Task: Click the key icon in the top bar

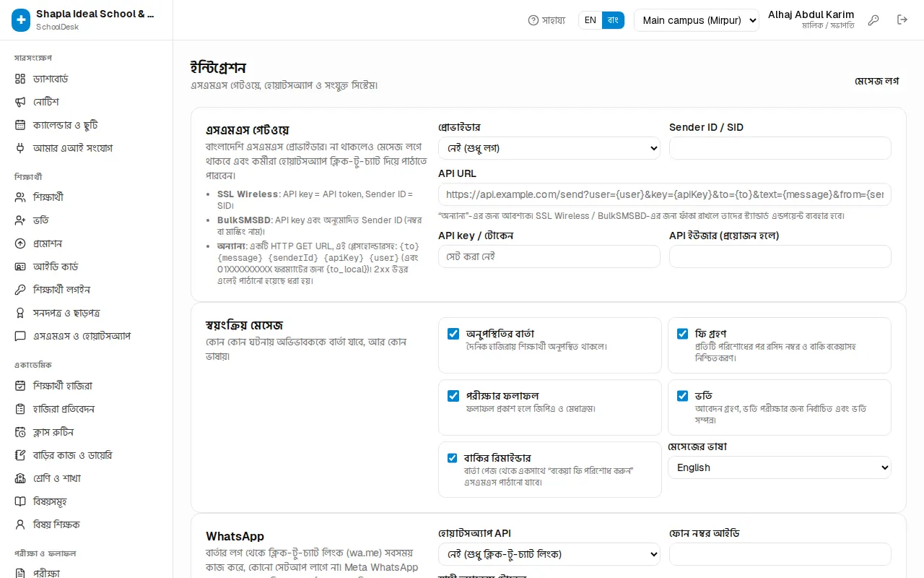Action: click(873, 20)
